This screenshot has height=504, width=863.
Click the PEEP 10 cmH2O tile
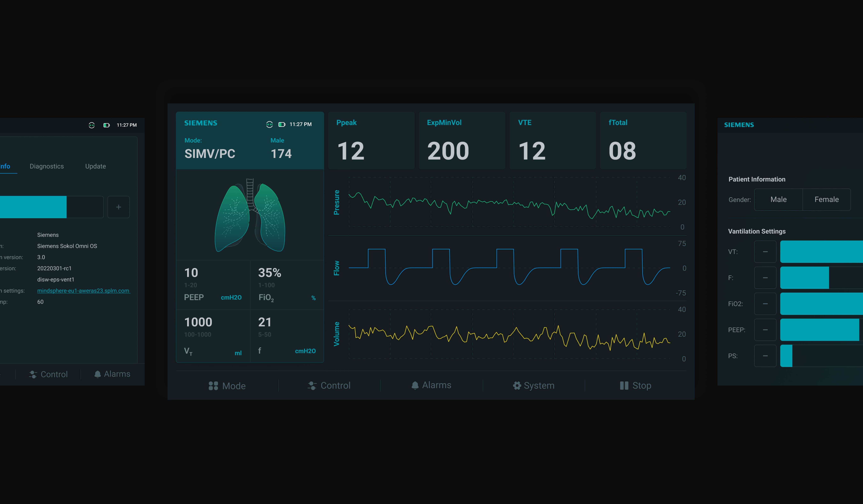(213, 285)
